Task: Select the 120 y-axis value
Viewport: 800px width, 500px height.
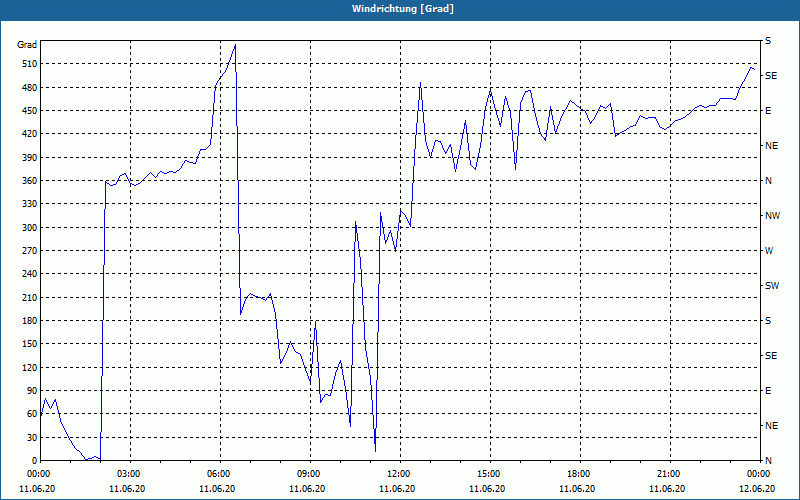Action: 28,367
